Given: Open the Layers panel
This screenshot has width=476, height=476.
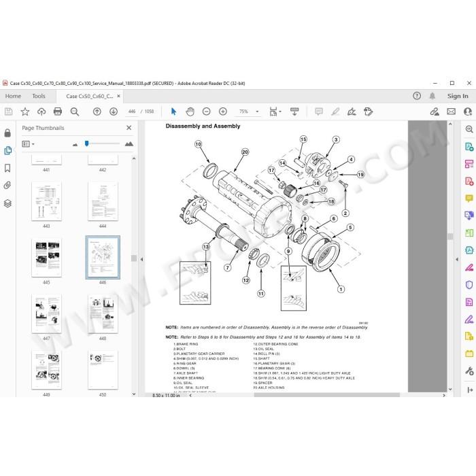Looking at the screenshot, I should (7, 203).
